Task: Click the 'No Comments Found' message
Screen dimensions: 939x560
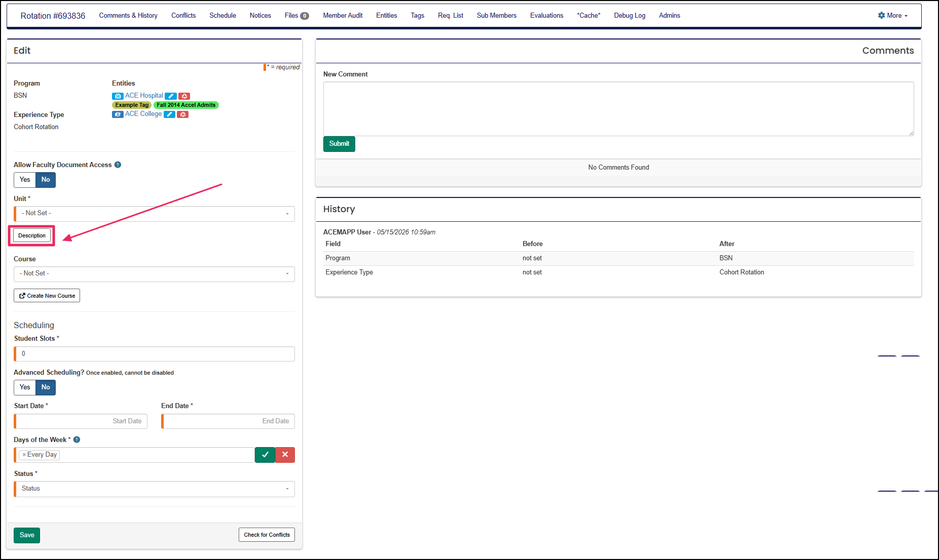Action: tap(618, 167)
